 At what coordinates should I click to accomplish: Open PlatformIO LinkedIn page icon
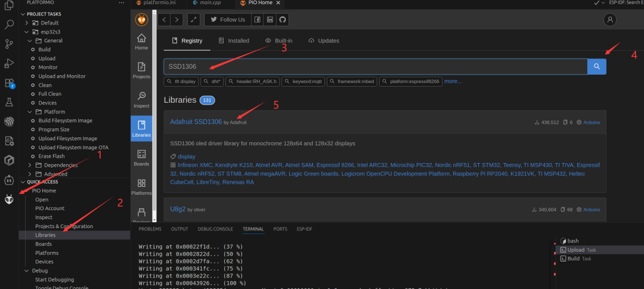coord(270,19)
